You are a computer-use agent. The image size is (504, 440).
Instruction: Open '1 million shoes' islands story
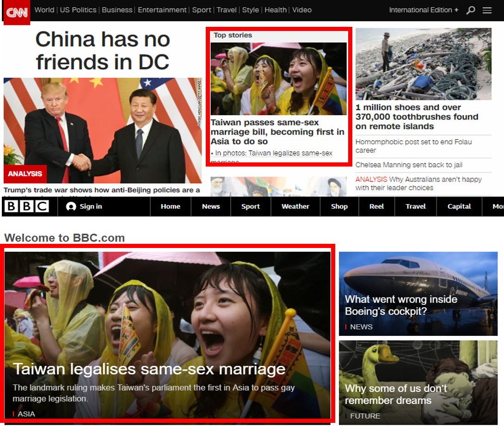[417, 117]
